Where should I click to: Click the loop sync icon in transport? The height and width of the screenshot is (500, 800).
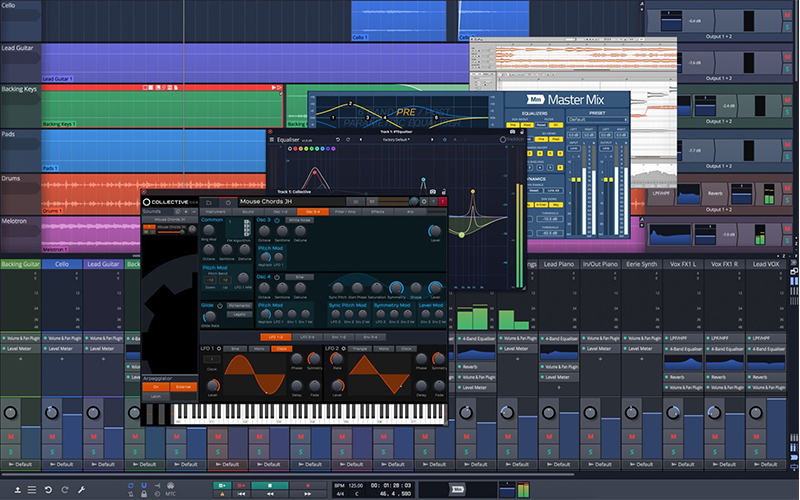[x=131, y=485]
